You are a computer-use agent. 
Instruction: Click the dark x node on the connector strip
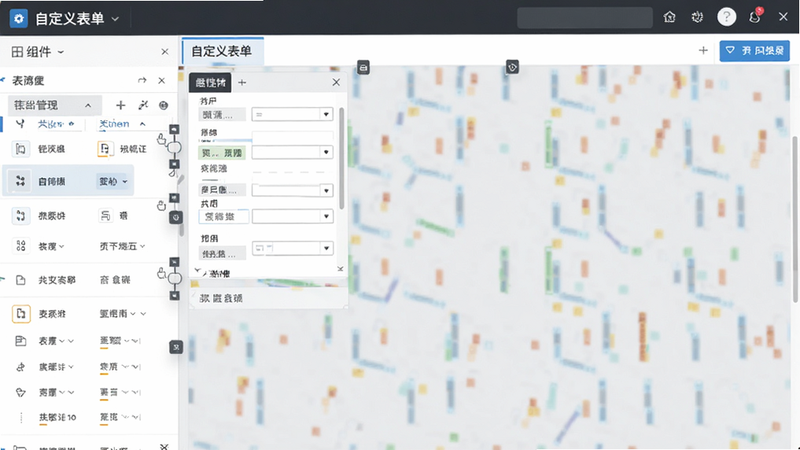pos(176,347)
